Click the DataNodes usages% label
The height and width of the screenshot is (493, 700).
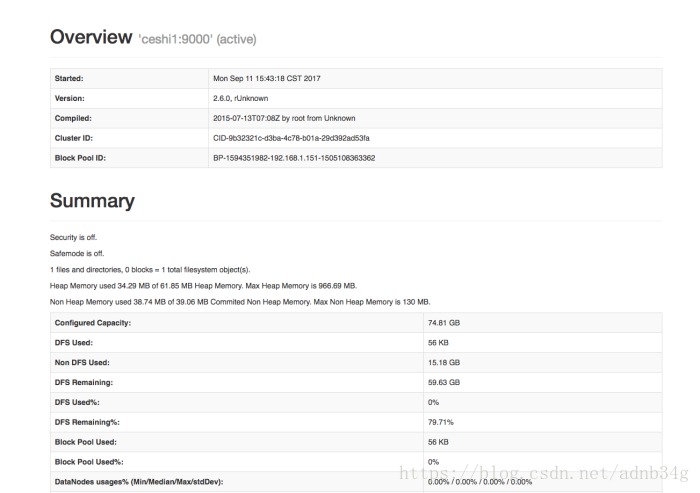pyautogui.click(x=139, y=482)
